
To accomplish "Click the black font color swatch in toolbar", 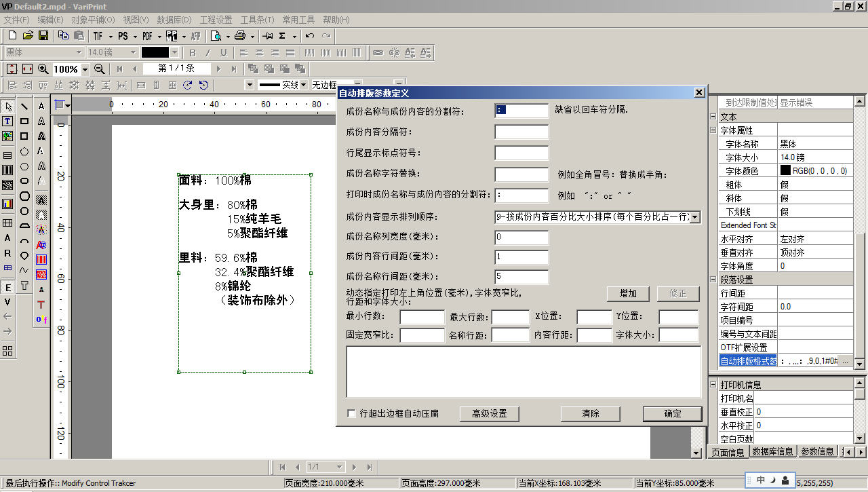I will click(x=155, y=52).
